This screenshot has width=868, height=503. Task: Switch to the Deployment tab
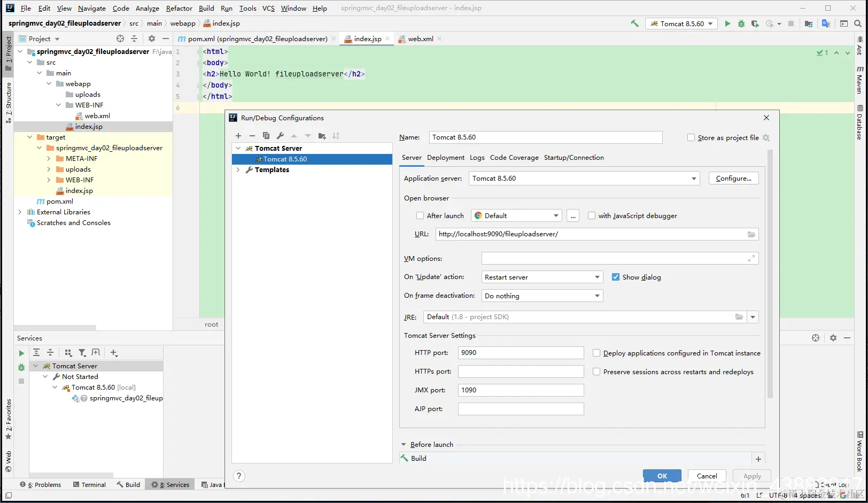(x=446, y=158)
